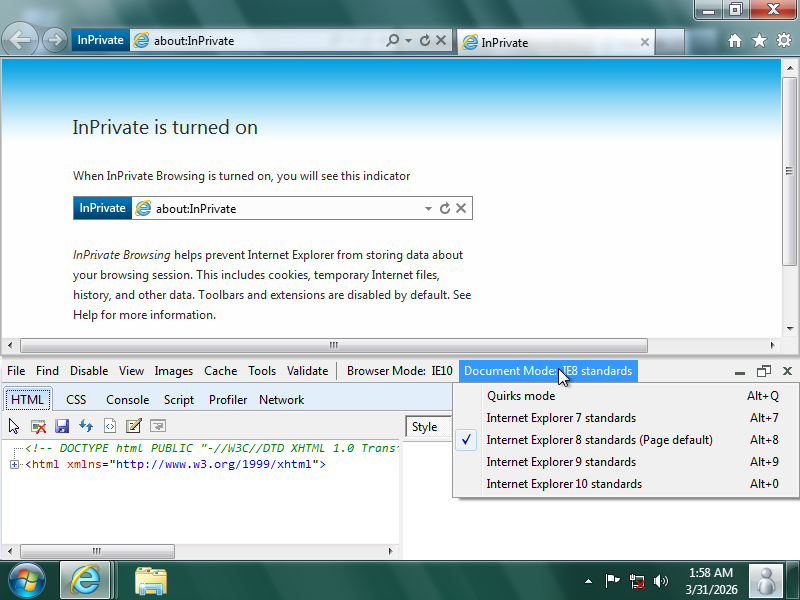
Task: Show hidden tray icons arrow
Action: click(x=588, y=581)
